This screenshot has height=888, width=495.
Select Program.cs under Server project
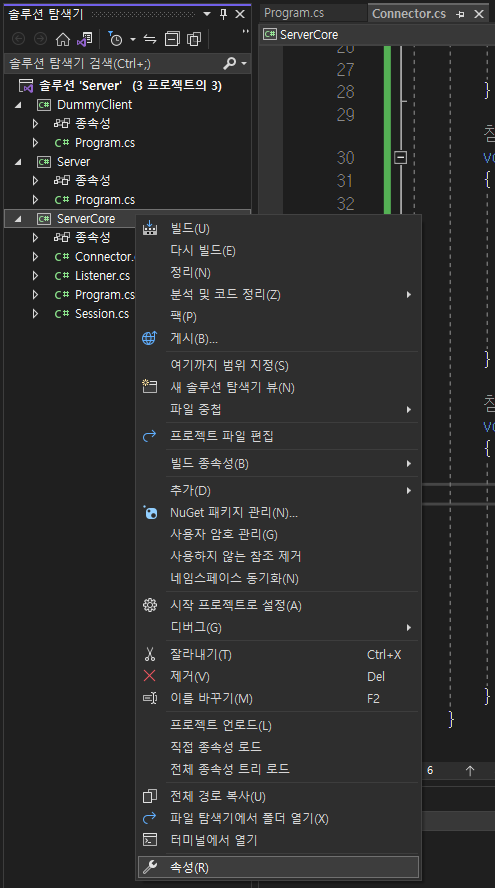pyautogui.click(x=105, y=200)
